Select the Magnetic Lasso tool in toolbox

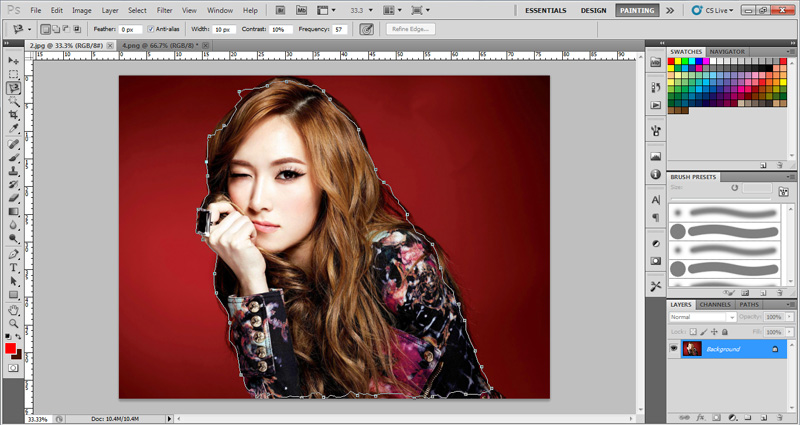click(13, 88)
